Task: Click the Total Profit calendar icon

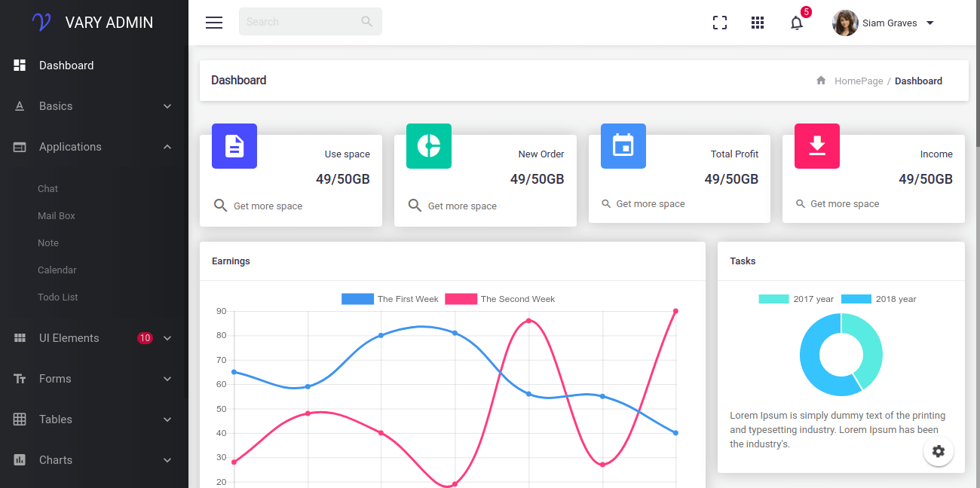Action: (623, 146)
